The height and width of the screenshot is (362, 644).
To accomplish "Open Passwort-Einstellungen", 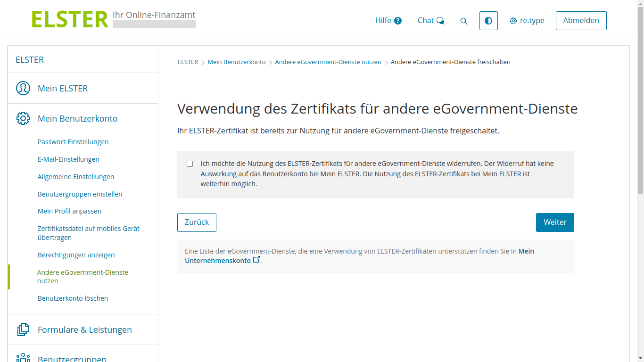I will (x=73, y=142).
